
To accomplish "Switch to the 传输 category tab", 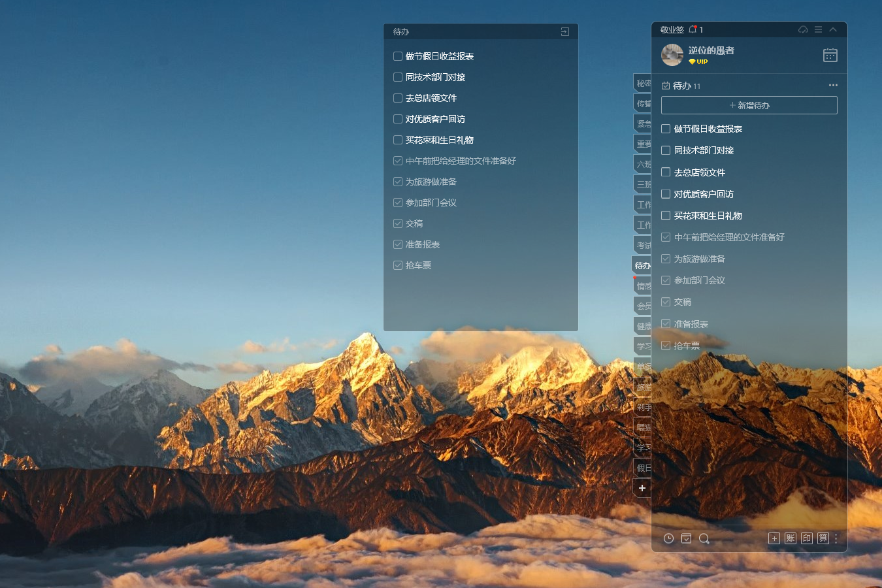I will click(643, 103).
